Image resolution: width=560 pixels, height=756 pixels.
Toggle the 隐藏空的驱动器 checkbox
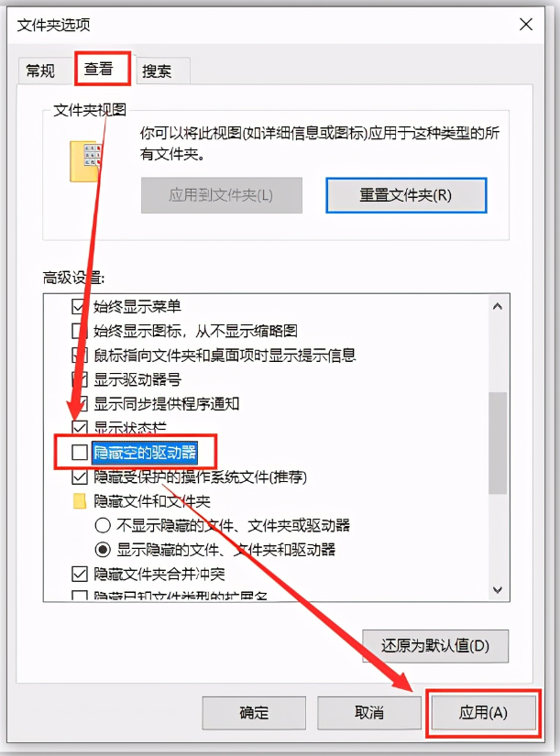point(80,453)
